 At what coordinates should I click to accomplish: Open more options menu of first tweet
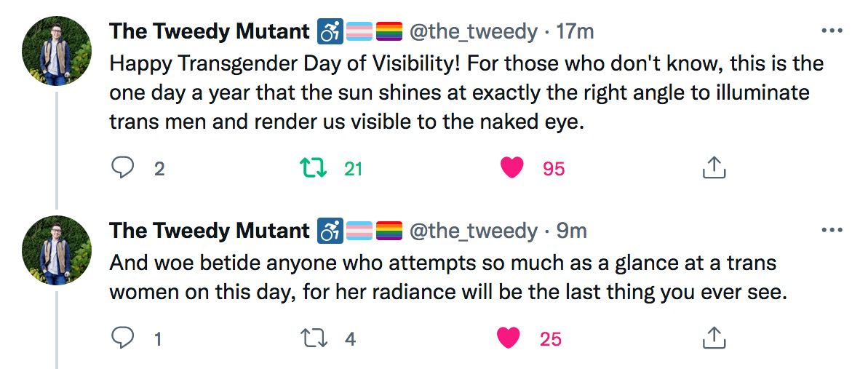click(x=832, y=31)
